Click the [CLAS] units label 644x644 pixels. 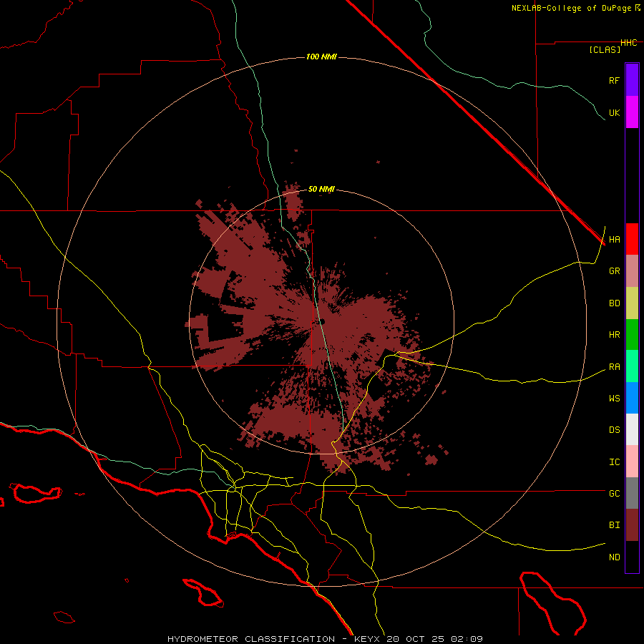point(605,50)
